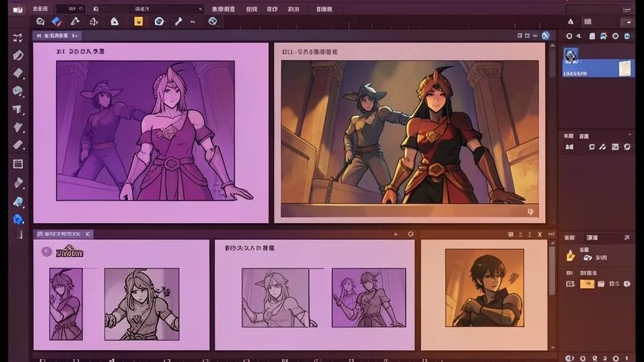Image resolution: width=644 pixels, height=362 pixels.
Task: Open the wide dropdown in the top bar
Action: tap(148, 9)
